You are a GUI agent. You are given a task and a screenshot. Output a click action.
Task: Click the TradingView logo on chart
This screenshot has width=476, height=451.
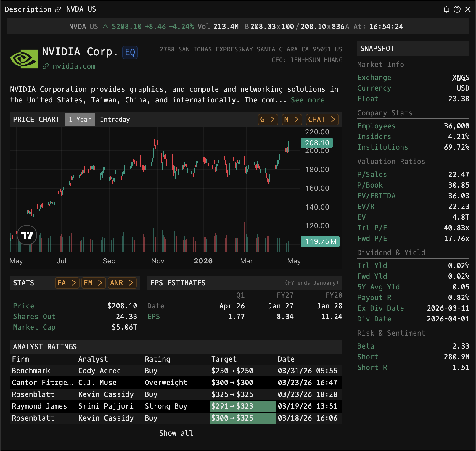click(27, 235)
